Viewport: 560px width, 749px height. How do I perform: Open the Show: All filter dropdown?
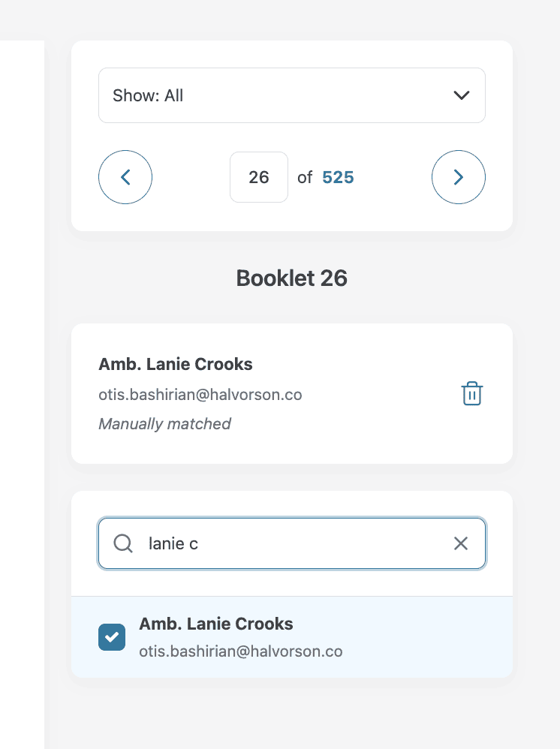291,95
